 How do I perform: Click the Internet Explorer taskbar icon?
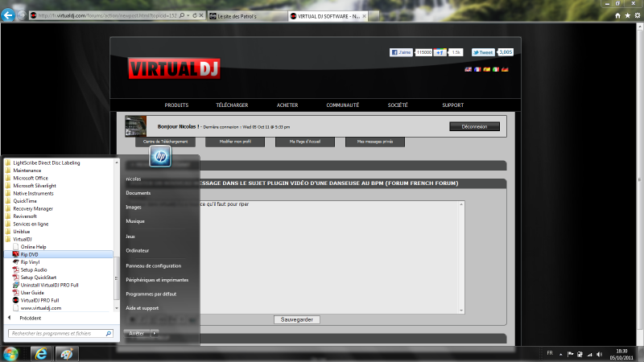coord(41,354)
